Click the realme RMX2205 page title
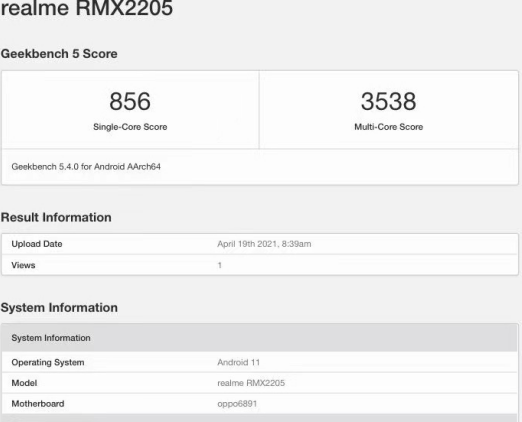 (87, 8)
